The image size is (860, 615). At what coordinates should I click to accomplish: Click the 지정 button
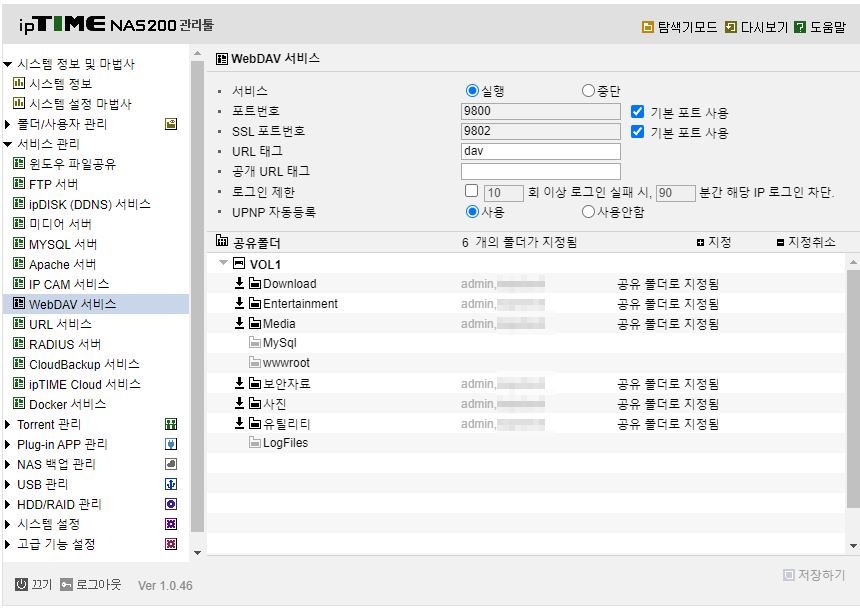[x=714, y=242]
